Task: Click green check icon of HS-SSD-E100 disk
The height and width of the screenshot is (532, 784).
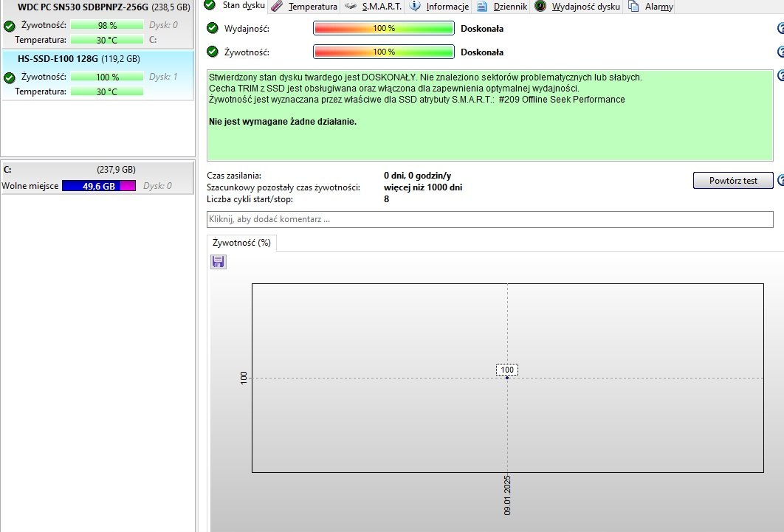Action: coord(9,77)
